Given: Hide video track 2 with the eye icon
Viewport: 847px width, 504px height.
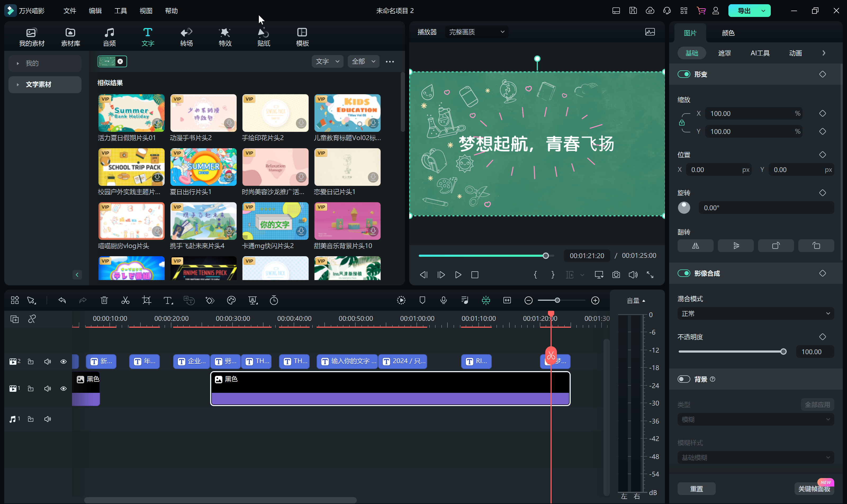Looking at the screenshot, I should tap(64, 361).
